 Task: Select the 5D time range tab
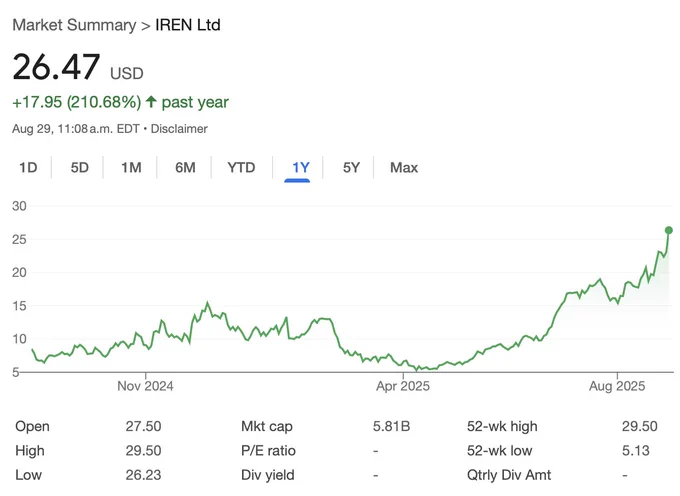coord(80,167)
